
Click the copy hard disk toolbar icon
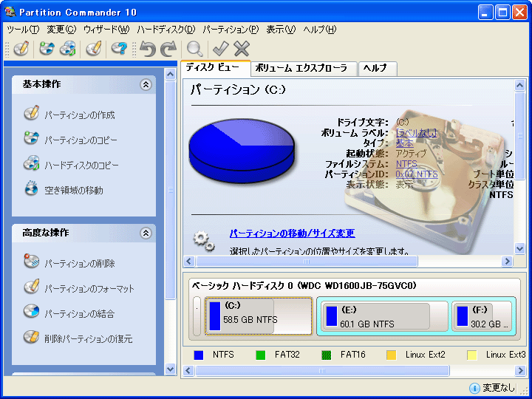point(67,49)
